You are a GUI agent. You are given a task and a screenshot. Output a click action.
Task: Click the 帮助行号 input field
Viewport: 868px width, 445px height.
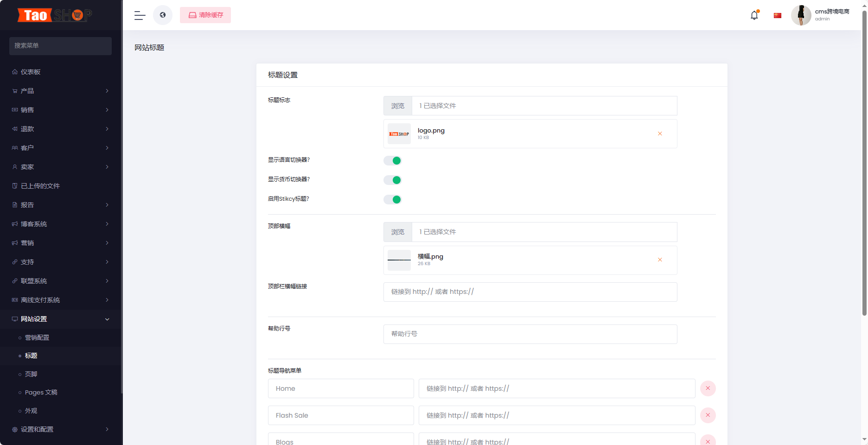tap(530, 334)
